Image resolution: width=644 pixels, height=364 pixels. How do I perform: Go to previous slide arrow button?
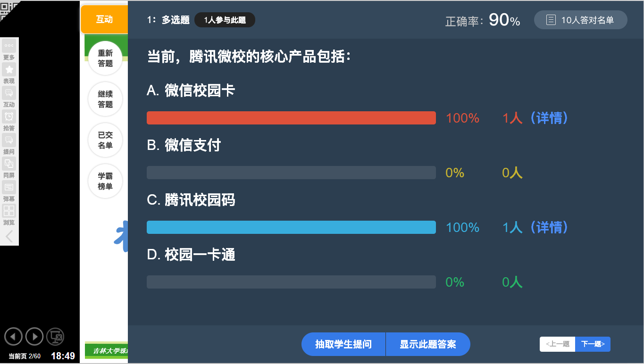pyautogui.click(x=13, y=337)
